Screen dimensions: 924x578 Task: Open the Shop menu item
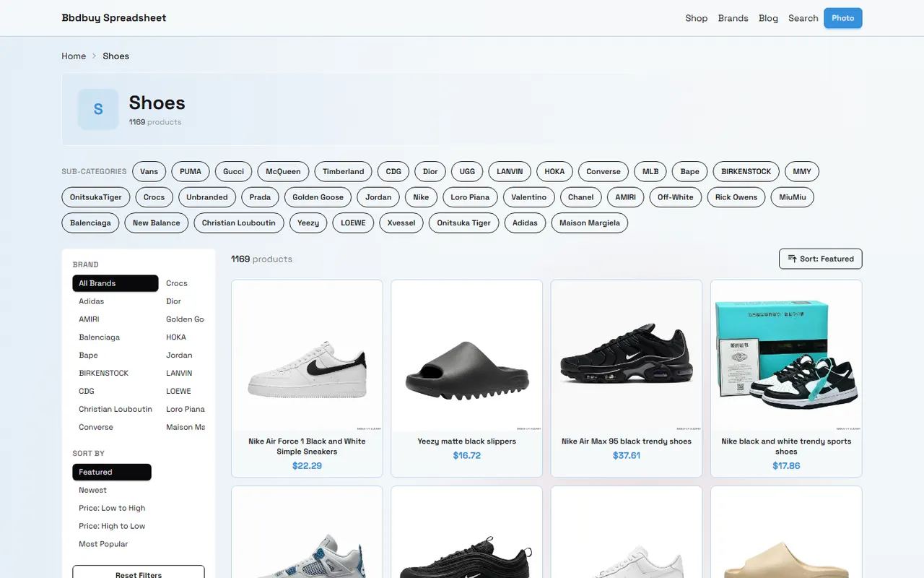point(697,18)
